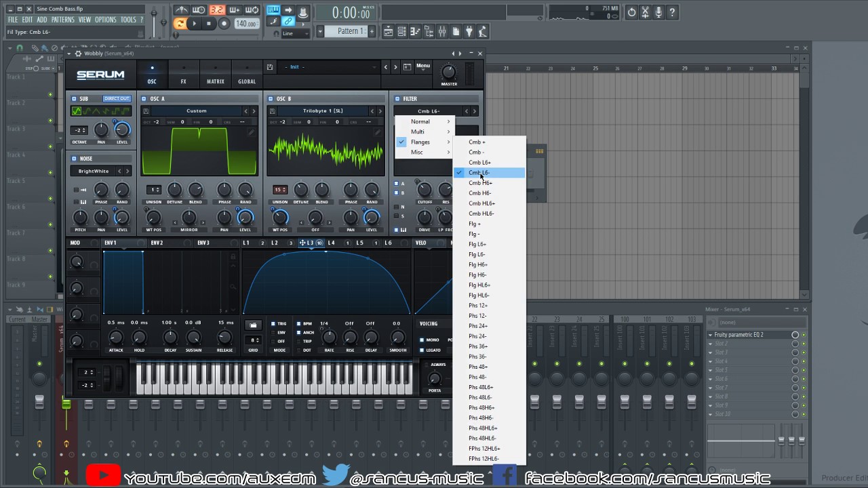Click next OSC B wavetable arrow
The width and height of the screenshot is (868, 488).
point(380,111)
